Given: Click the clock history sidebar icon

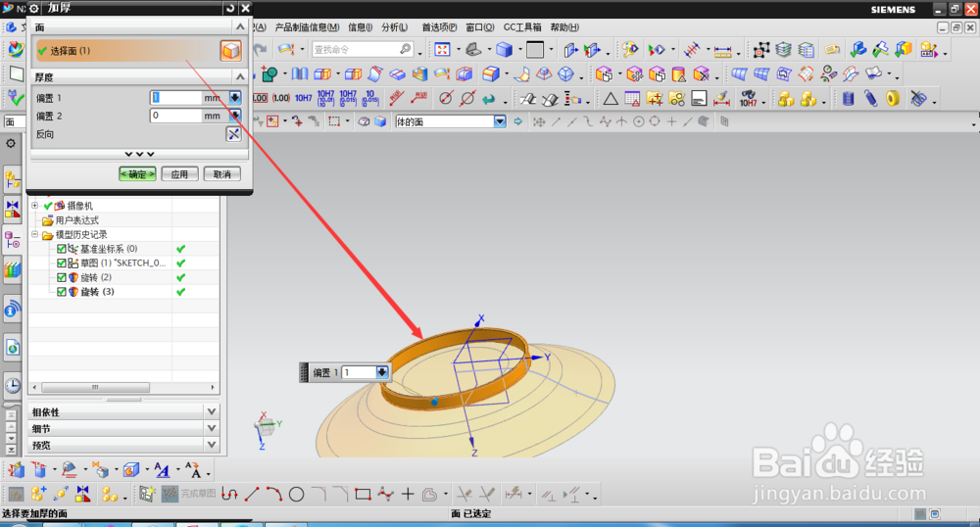Looking at the screenshot, I should [x=13, y=385].
